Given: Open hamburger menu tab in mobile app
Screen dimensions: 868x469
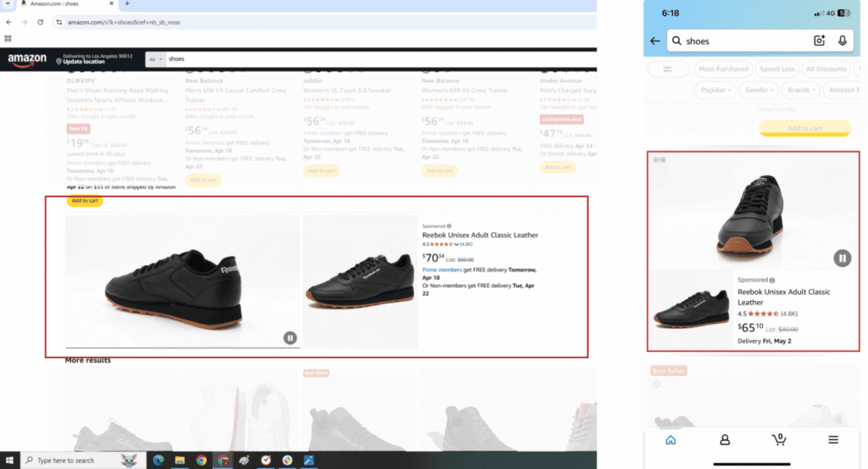Looking at the screenshot, I should [x=833, y=439].
